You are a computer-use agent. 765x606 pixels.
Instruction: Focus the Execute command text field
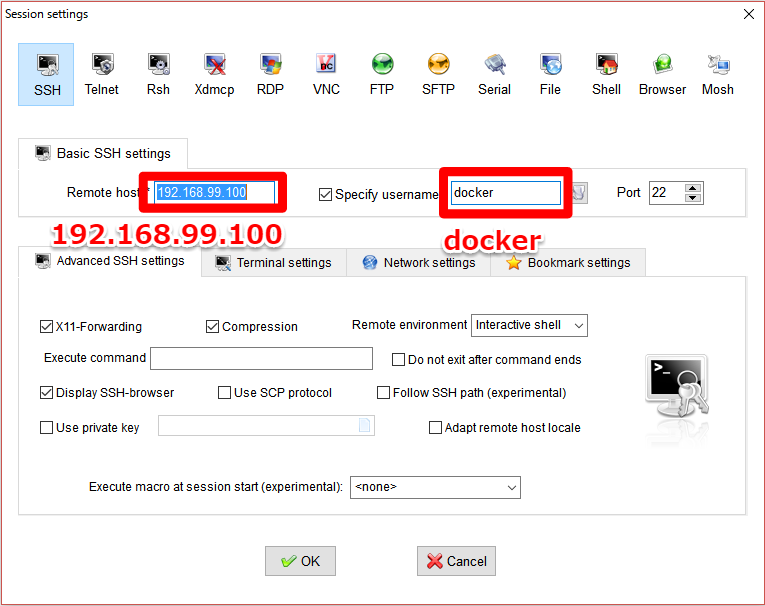(x=262, y=359)
